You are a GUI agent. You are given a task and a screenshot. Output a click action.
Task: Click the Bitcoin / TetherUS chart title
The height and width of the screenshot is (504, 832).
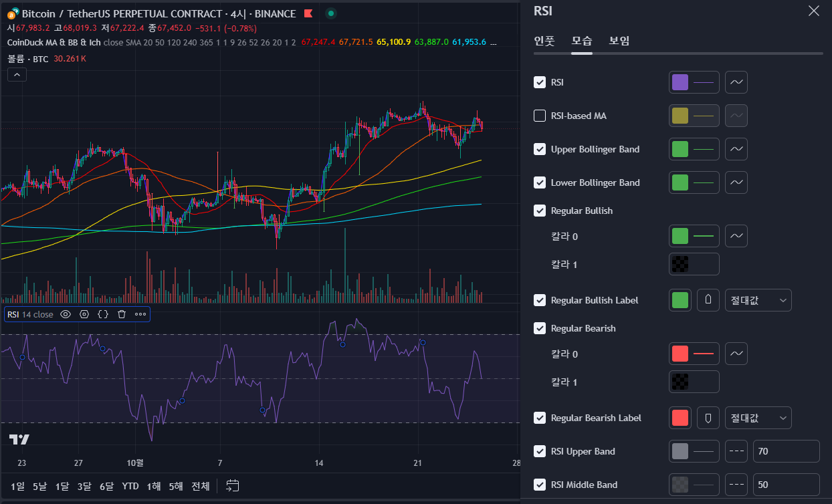159,13
